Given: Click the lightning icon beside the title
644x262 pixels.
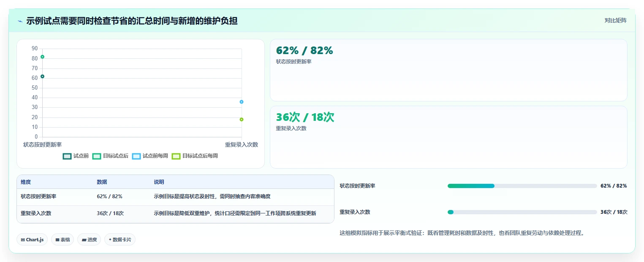Looking at the screenshot, I should (x=20, y=21).
